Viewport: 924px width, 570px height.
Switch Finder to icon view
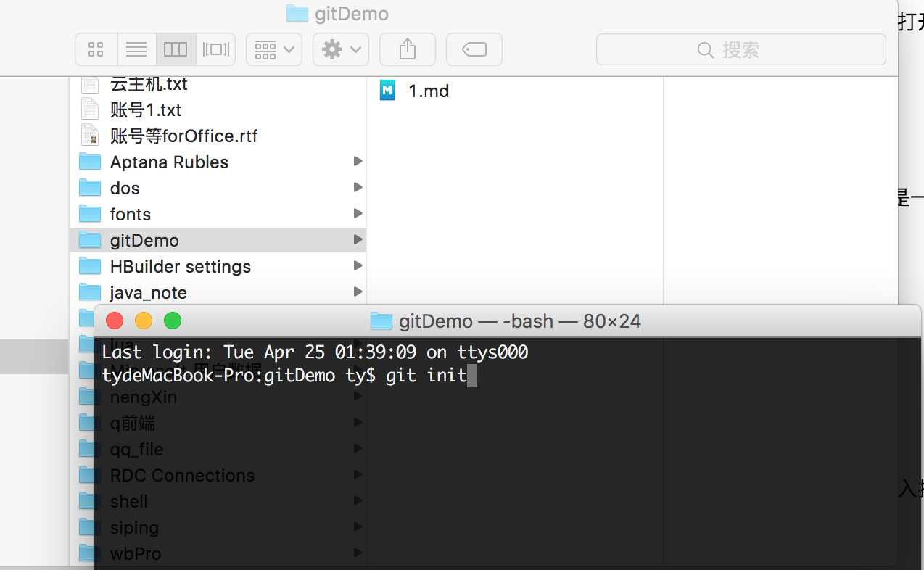[96, 49]
